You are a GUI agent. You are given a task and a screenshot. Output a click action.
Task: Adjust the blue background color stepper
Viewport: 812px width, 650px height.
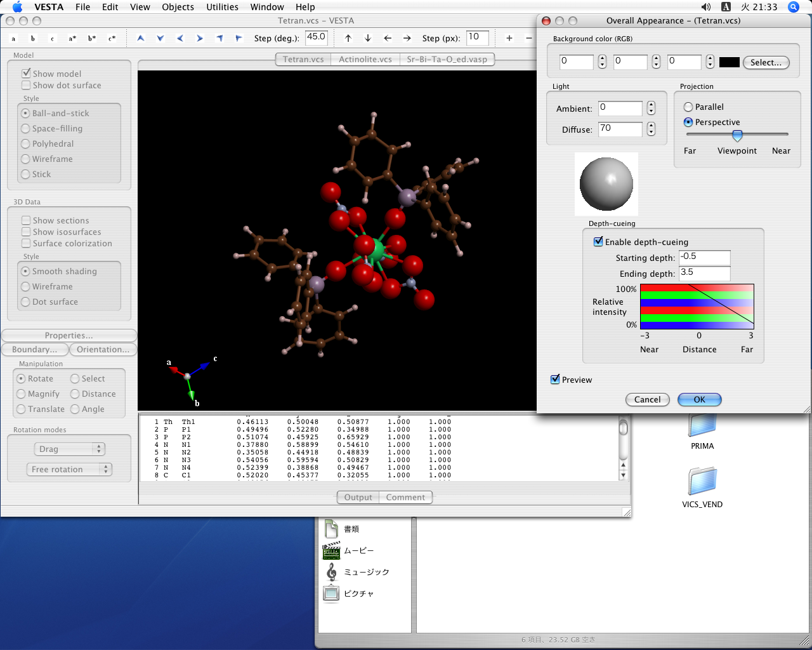pos(710,62)
